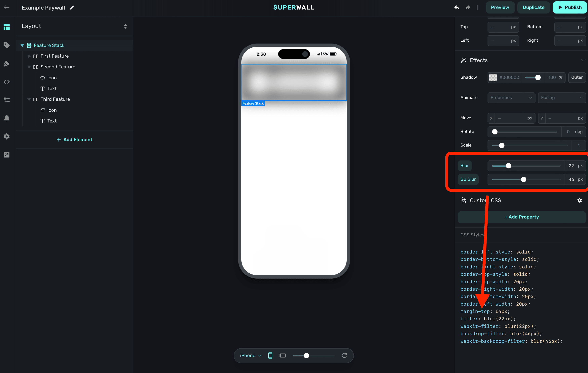Image resolution: width=588 pixels, height=373 pixels.
Task: Open the code brackets sidebar icon
Action: [7, 82]
